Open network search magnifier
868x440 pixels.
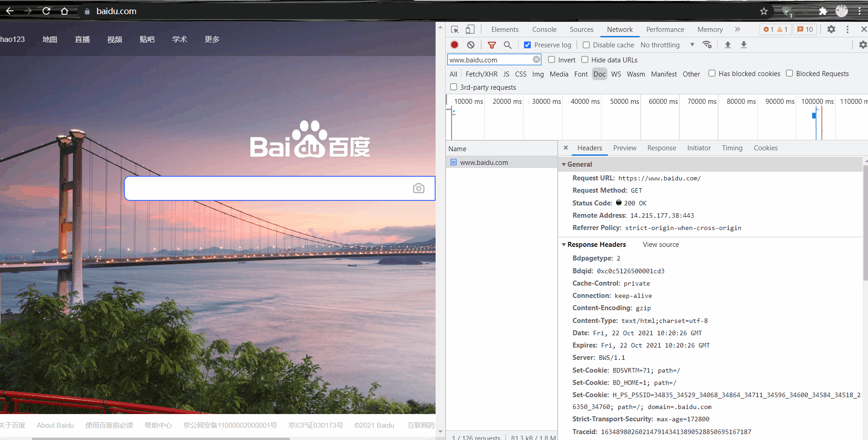[x=508, y=45]
